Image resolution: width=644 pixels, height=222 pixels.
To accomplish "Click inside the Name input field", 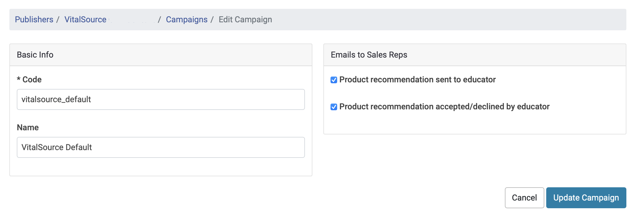I will pos(161,147).
